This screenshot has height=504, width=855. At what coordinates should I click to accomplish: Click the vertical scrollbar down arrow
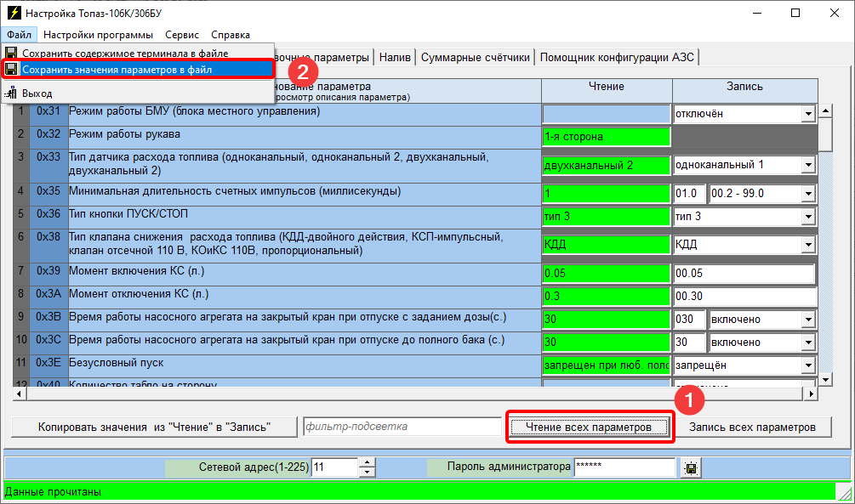pyautogui.click(x=825, y=380)
